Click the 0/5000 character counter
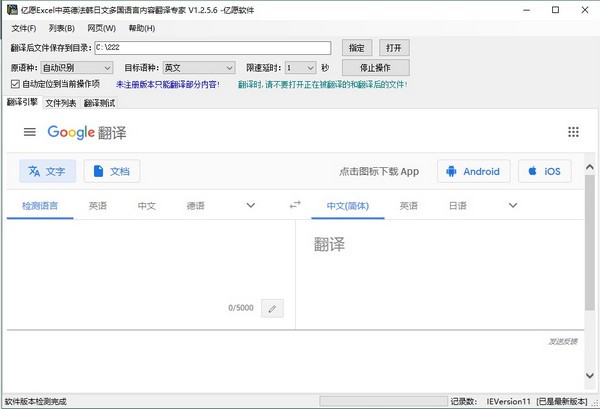Screen dimensions: 600x409 click(x=241, y=308)
